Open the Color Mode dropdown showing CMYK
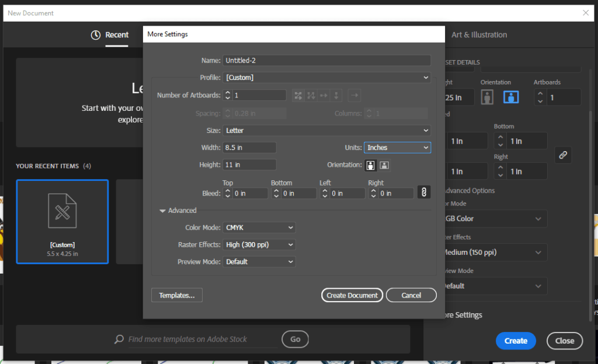Viewport: 598px width, 364px height. coord(259,228)
